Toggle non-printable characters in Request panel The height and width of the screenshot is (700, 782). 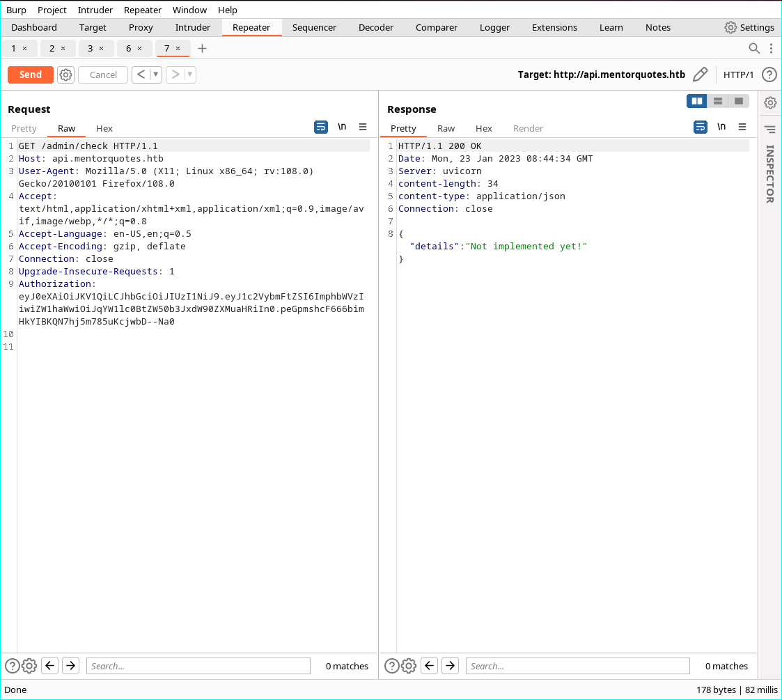(x=342, y=127)
